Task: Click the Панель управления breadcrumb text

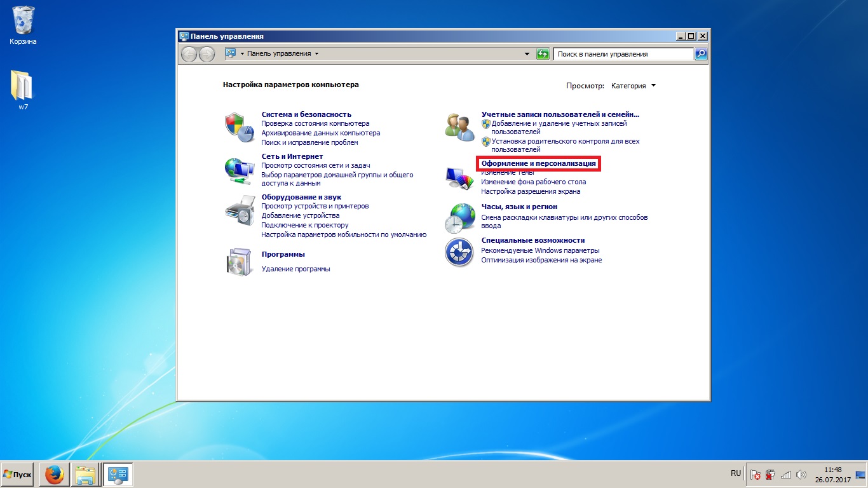Action: (279, 54)
